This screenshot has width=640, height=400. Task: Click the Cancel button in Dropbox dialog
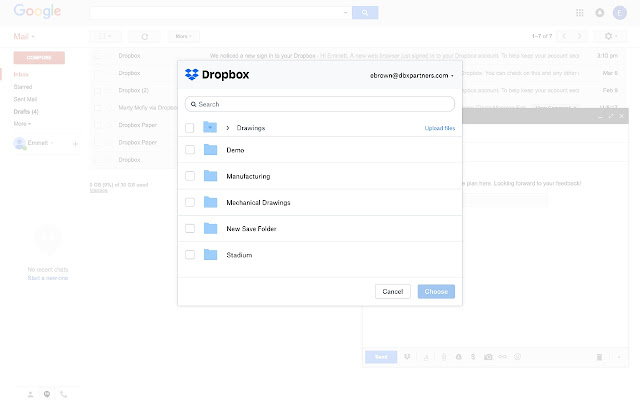[x=393, y=291]
